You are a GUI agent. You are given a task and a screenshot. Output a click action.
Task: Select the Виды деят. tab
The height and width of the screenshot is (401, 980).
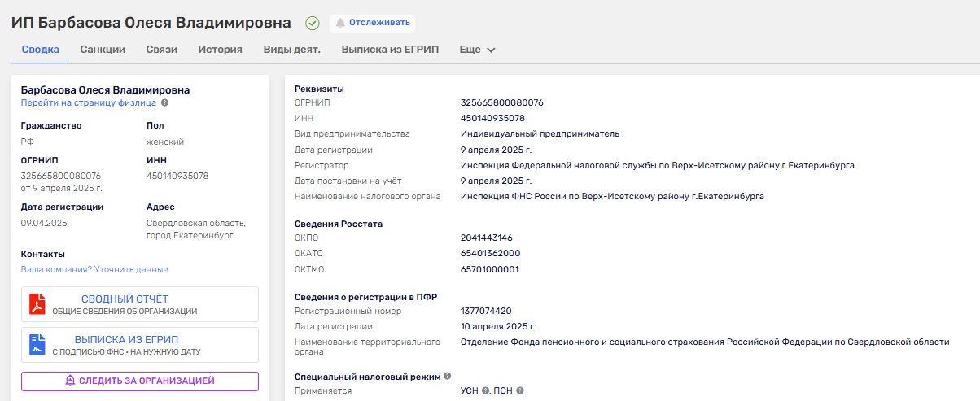[x=291, y=50]
